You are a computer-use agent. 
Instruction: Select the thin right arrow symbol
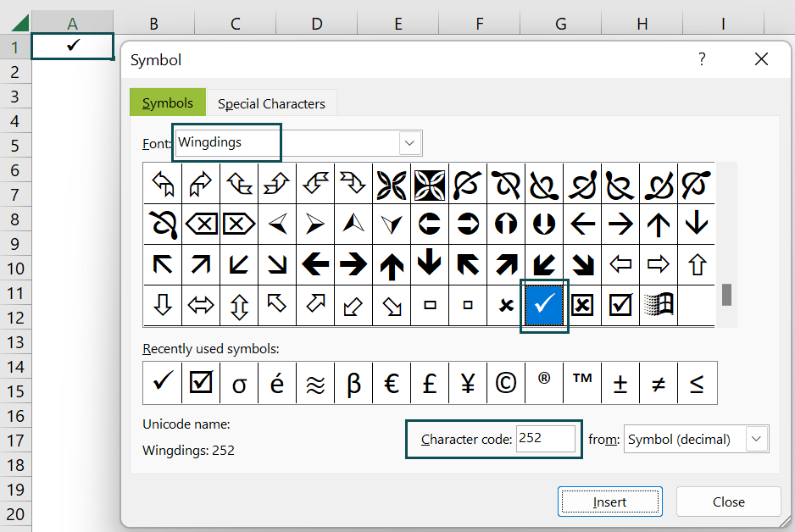click(x=620, y=224)
